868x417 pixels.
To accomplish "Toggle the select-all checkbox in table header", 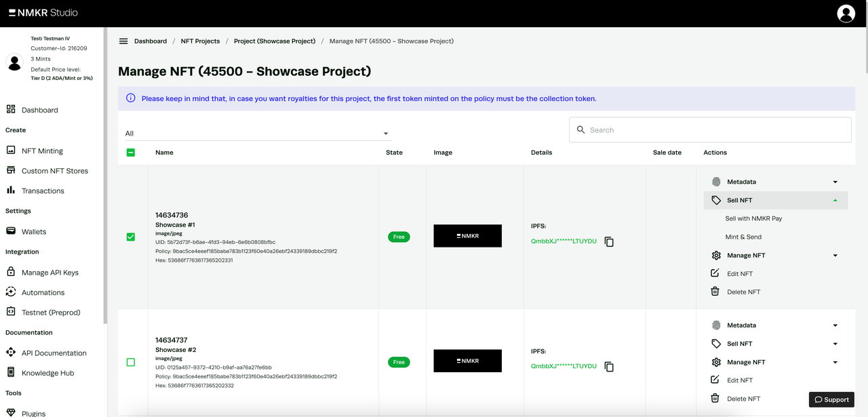I will pyautogui.click(x=131, y=153).
